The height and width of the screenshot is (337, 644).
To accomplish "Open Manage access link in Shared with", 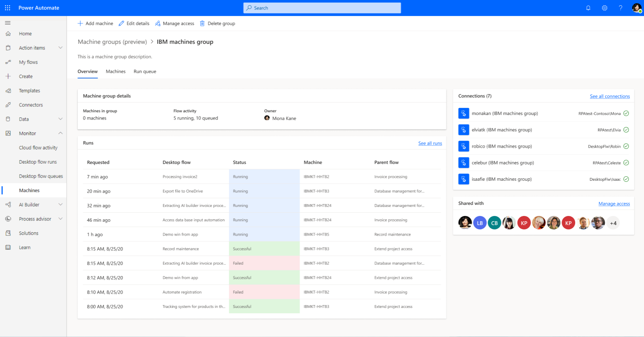I will (x=614, y=204).
